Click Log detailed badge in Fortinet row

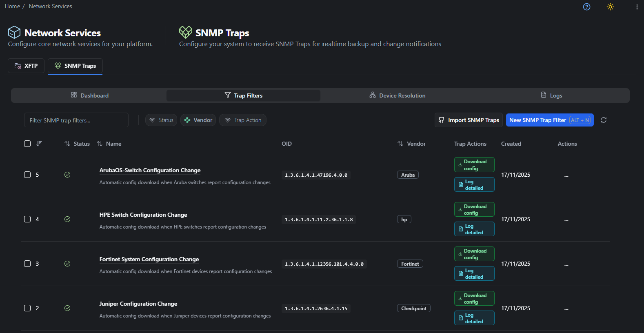point(474,273)
